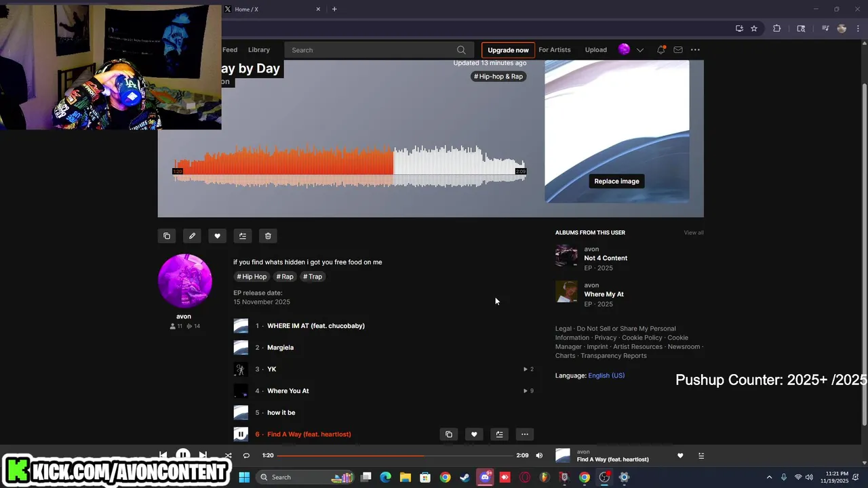Open the Home / X browser tab

tap(271, 9)
